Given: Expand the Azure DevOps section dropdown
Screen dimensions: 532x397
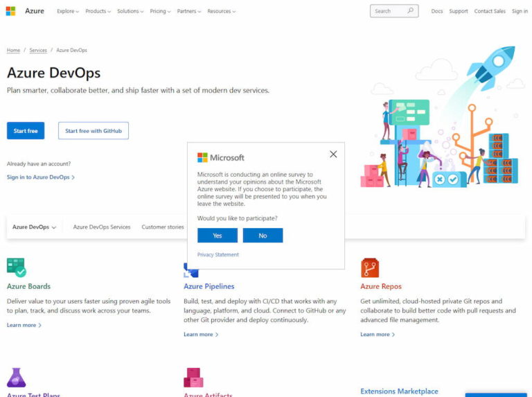Looking at the screenshot, I should coord(34,227).
